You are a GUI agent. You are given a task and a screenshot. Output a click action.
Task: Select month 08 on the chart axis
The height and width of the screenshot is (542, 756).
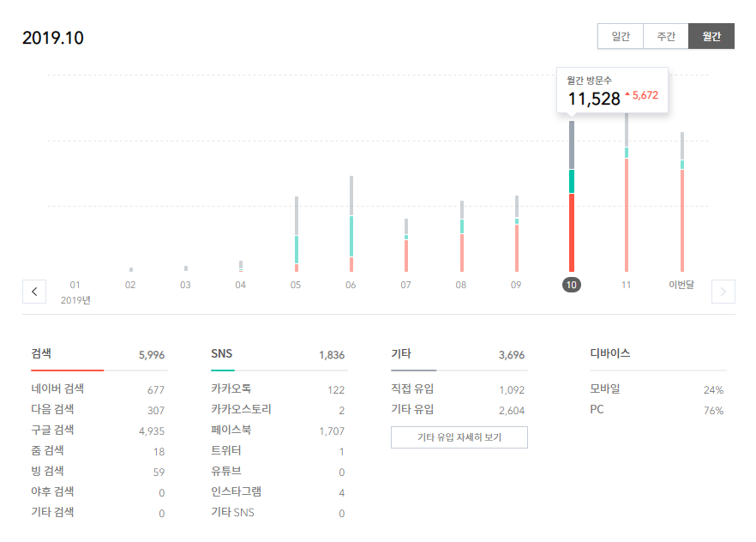461,285
